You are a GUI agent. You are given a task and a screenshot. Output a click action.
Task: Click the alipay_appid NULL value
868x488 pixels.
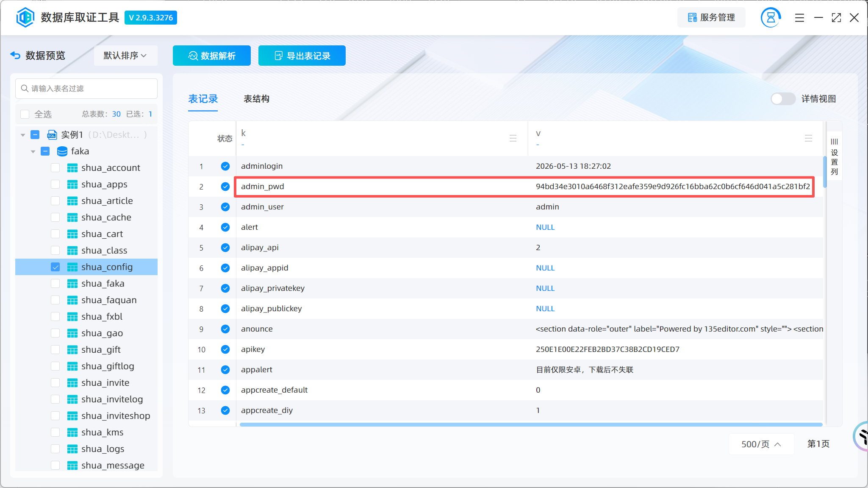545,268
